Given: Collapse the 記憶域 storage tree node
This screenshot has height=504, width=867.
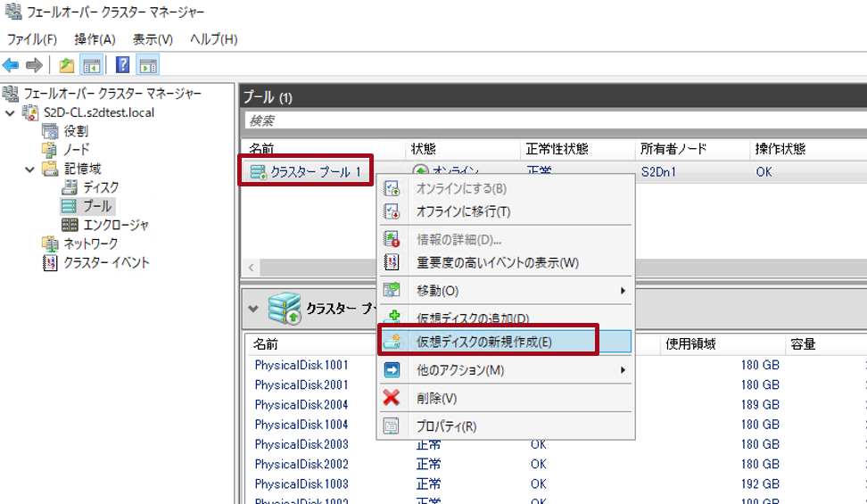Looking at the screenshot, I should [x=29, y=169].
